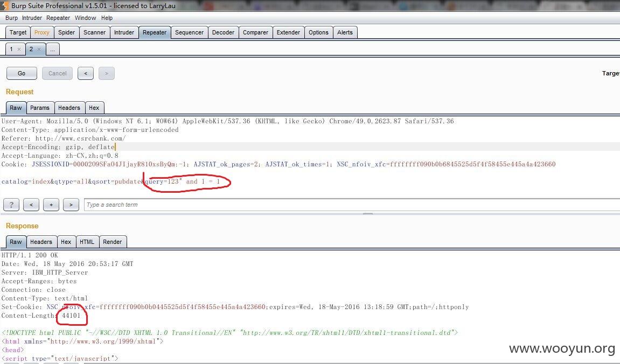The image size is (620, 364).
Task: Select the Response Raw view tab
Action: tap(16, 241)
